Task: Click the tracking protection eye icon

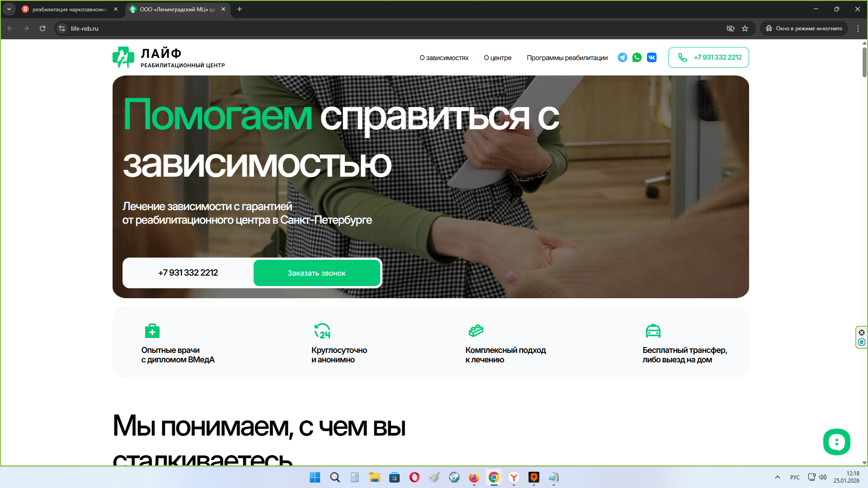Action: coord(730,28)
